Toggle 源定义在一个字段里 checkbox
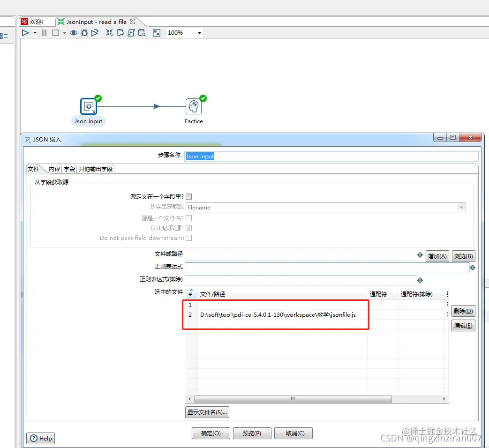The image size is (489, 448). (188, 197)
